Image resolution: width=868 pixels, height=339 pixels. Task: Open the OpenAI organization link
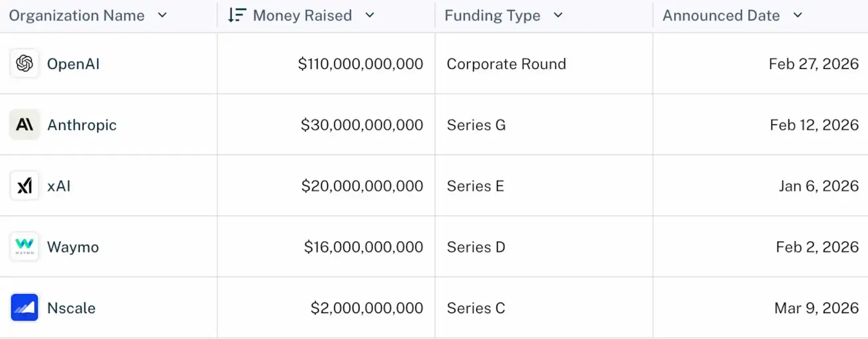click(73, 64)
